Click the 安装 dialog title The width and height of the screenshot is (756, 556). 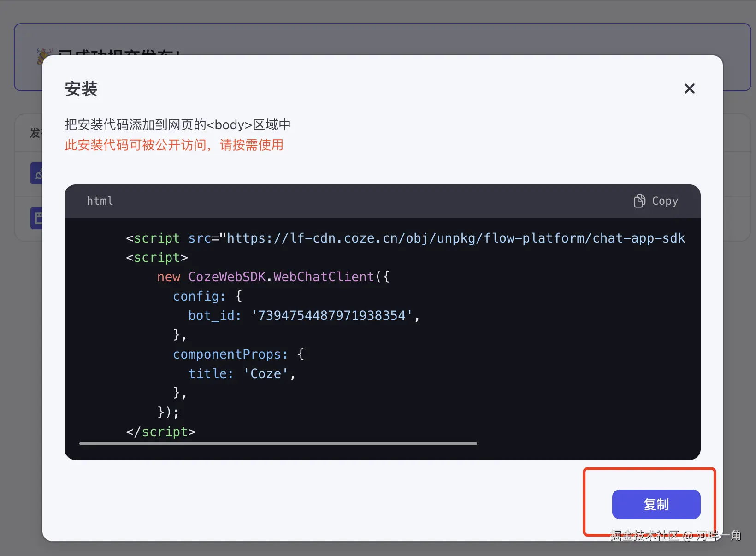81,89
